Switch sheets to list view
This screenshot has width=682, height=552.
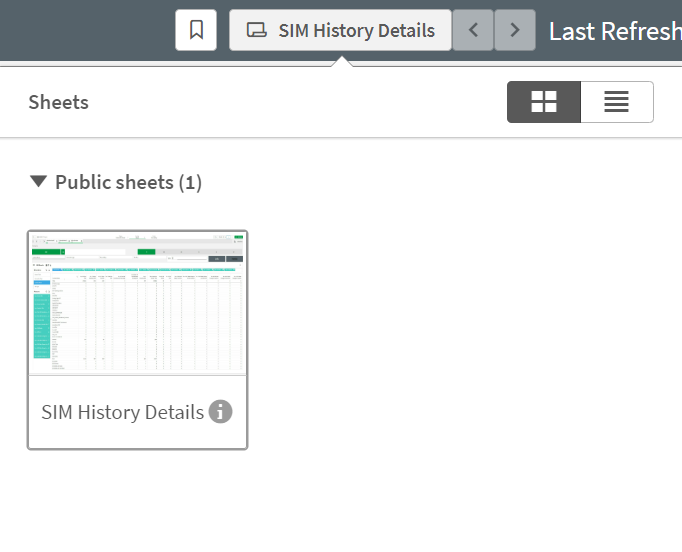tap(616, 102)
